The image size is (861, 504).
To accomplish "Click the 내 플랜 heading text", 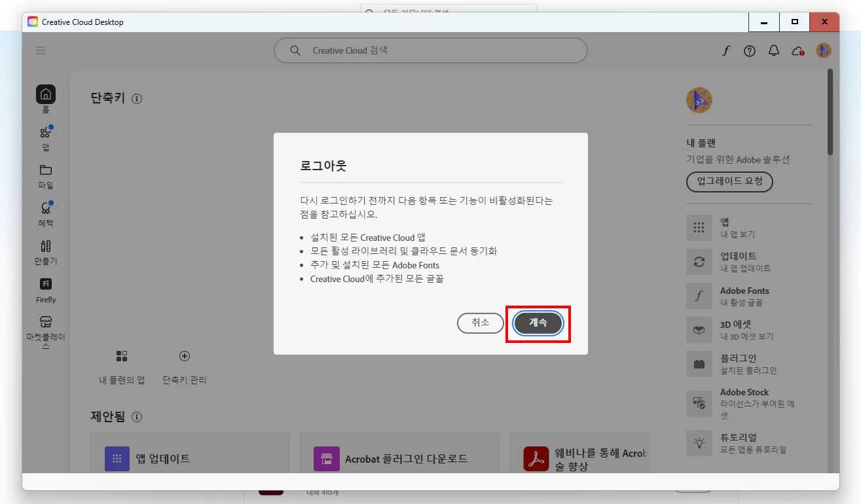I will coord(701,143).
